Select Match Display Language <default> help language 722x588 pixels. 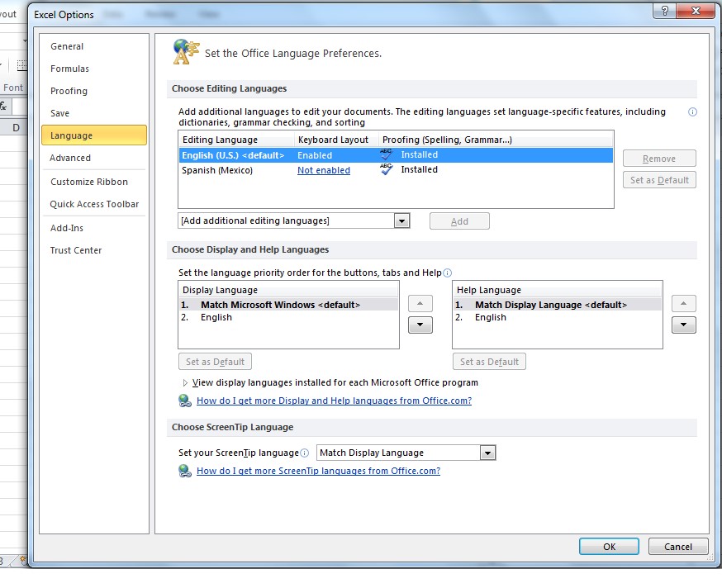(557, 305)
